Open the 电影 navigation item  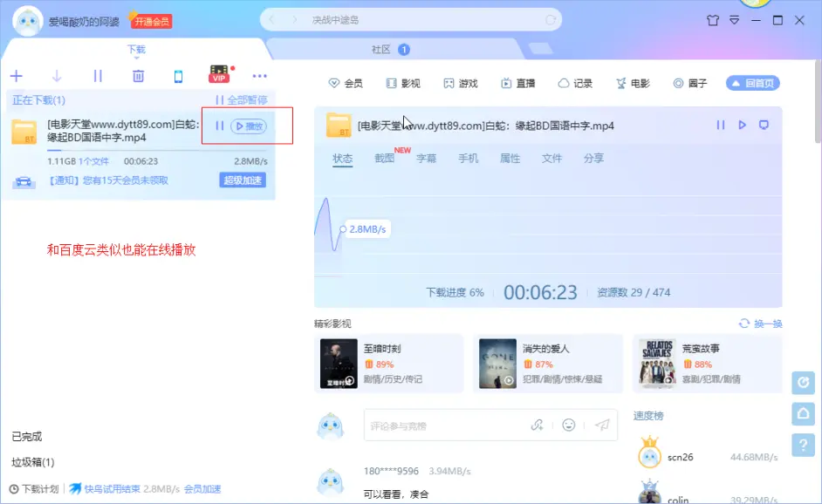[x=633, y=84]
